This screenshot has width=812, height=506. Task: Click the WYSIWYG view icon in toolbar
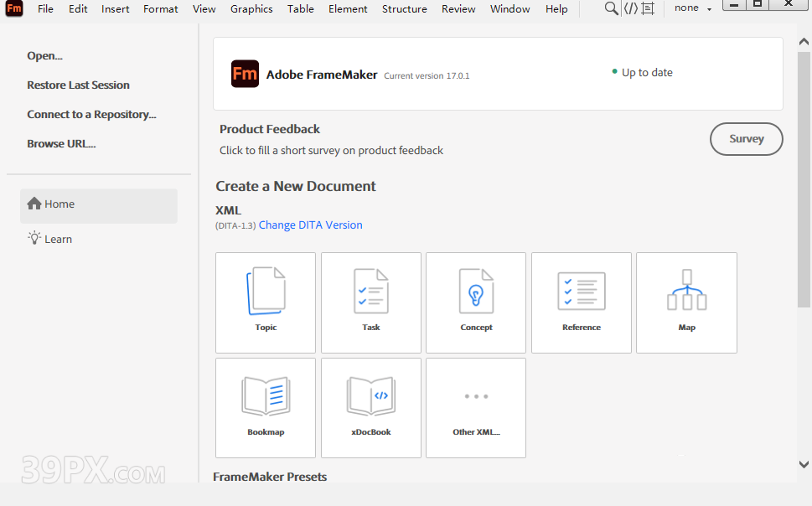click(647, 8)
